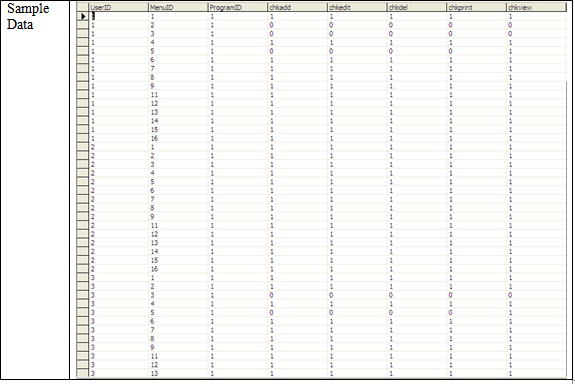Click MenuID cell 12 in UserID 3 rows
575x384 pixels.
point(178,365)
